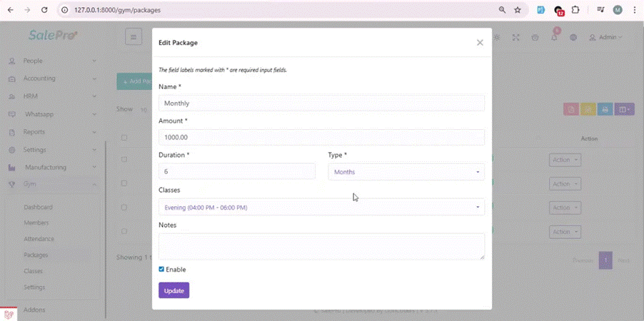This screenshot has height=321, width=644.
Task: Open the Admin user dropdown
Action: click(605, 37)
